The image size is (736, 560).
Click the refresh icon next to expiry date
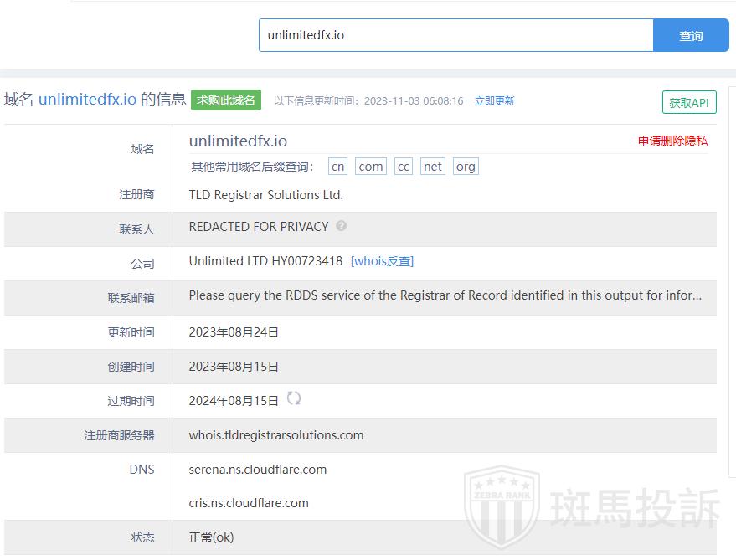(x=294, y=398)
